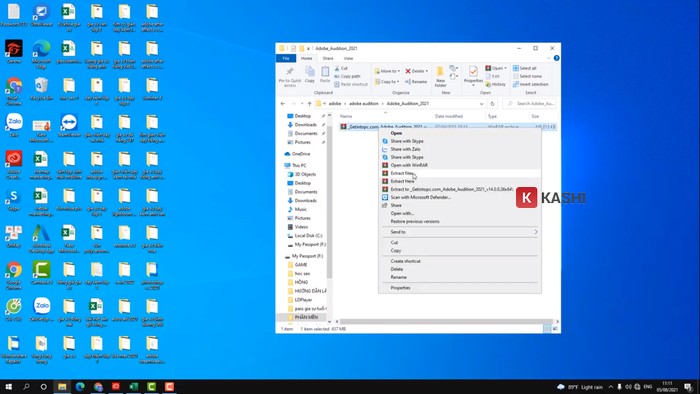Sort by the Date modified column header
Image resolution: width=700 pixels, height=394 pixels.
pyautogui.click(x=449, y=116)
